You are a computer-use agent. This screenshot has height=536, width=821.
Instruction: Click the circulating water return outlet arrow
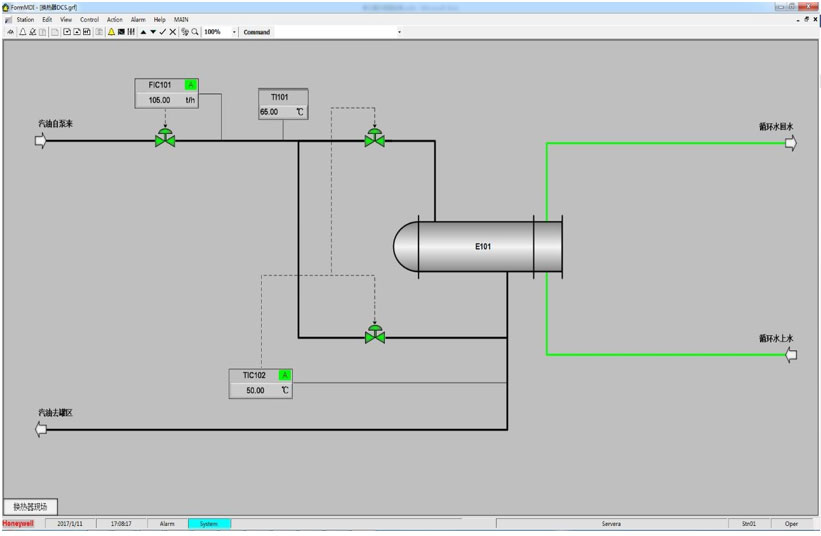tap(791, 143)
